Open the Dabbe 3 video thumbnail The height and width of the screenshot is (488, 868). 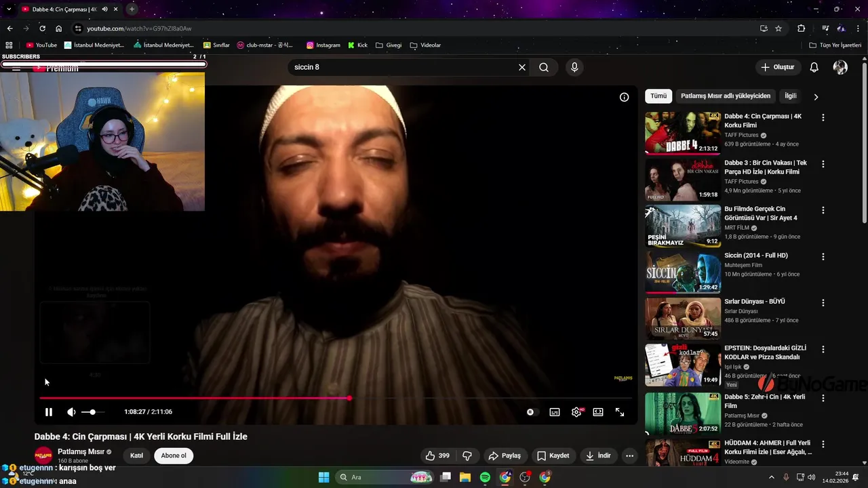(x=683, y=180)
